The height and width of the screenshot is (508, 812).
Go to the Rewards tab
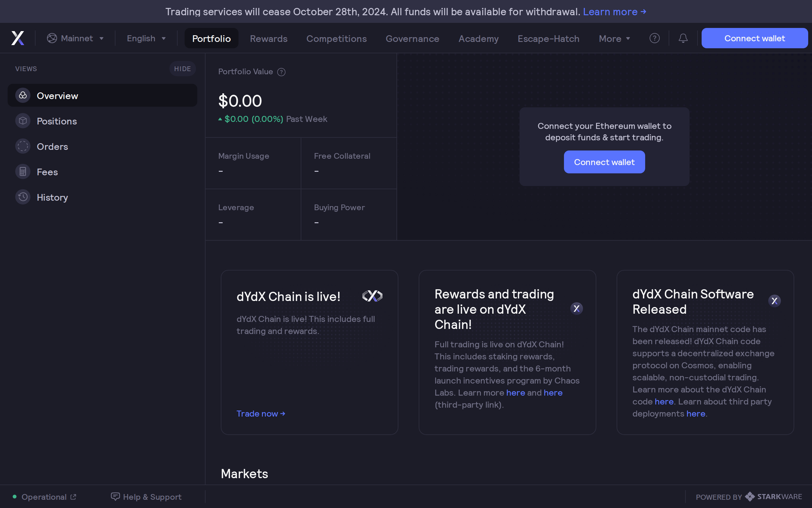tap(269, 39)
